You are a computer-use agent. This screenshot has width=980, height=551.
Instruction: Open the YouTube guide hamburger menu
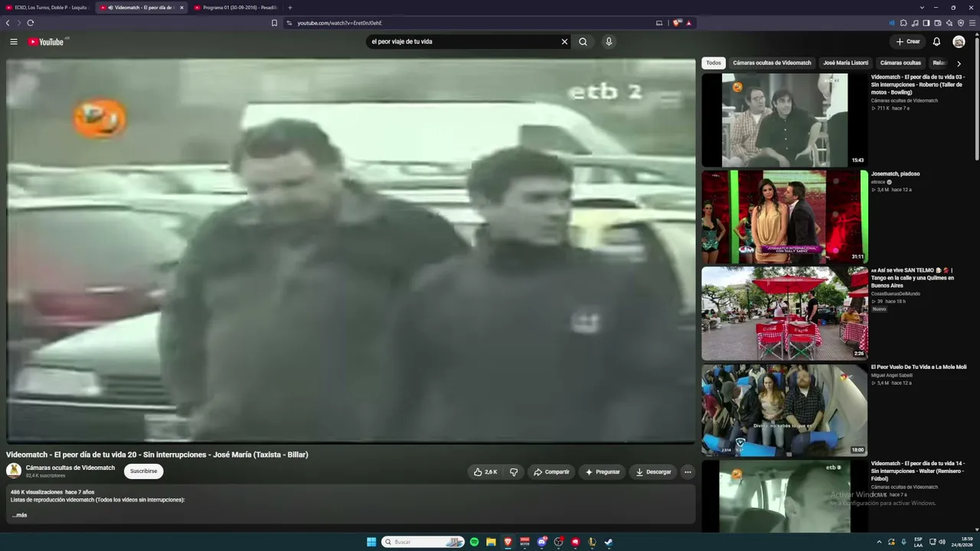(x=14, y=42)
